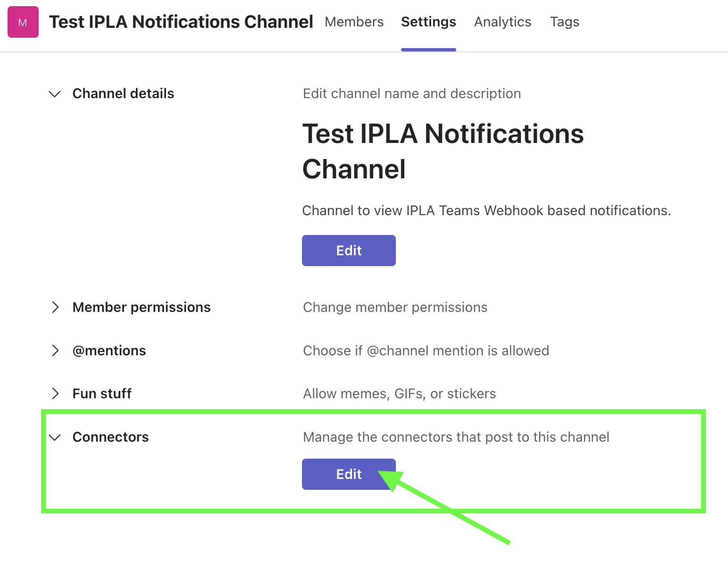Collapse the Connectors section chevron
Image resolution: width=728 pixels, height=562 pixels.
[x=55, y=437]
